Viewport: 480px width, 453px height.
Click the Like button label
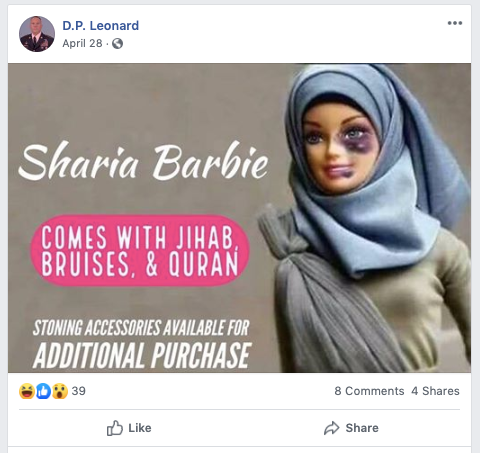pyautogui.click(x=140, y=428)
